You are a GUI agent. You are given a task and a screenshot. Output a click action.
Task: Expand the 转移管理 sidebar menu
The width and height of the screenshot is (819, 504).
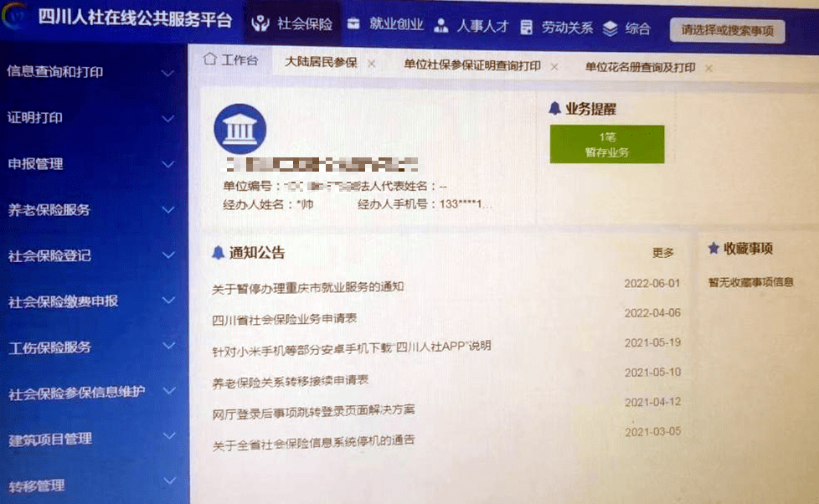pyautogui.click(x=84, y=483)
